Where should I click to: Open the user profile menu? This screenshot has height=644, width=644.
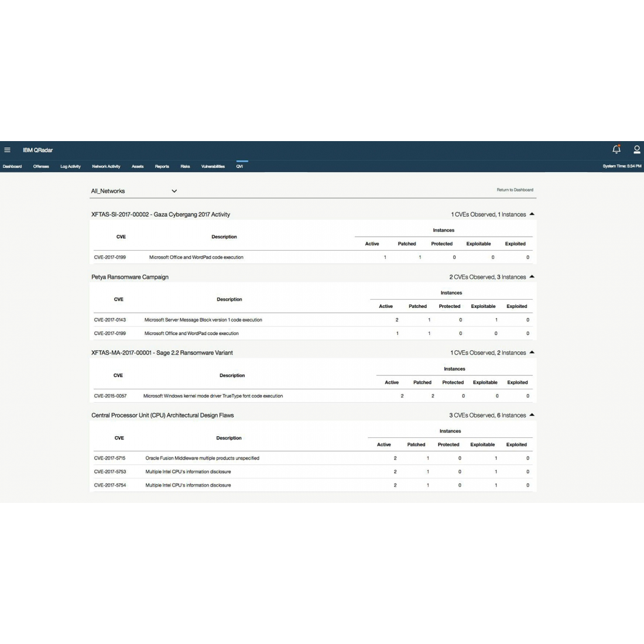637,150
